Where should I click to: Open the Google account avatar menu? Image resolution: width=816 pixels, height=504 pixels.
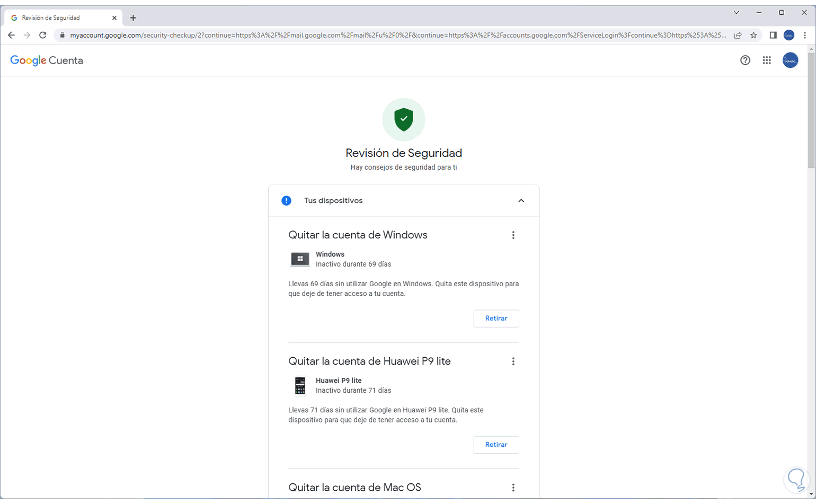coord(790,60)
